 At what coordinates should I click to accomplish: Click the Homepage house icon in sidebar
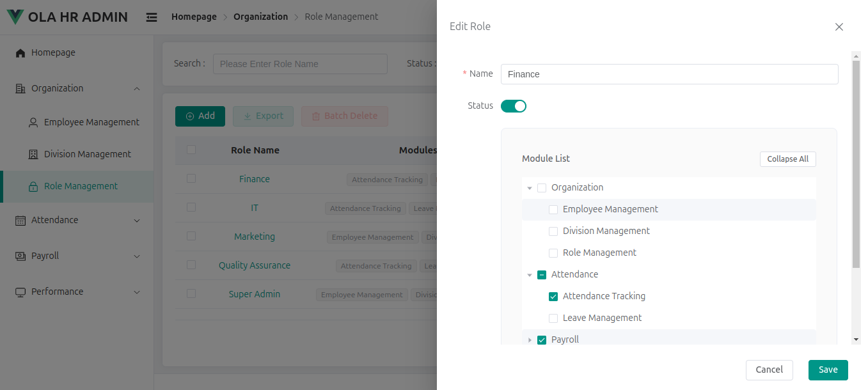tap(20, 52)
